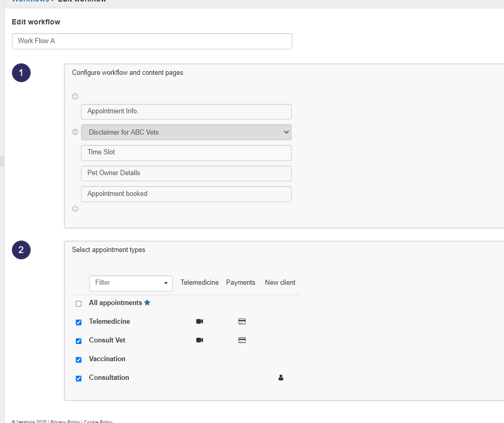Click the plus icon below Appointment booked
Screen dimensions: 504x423
(x=75, y=209)
